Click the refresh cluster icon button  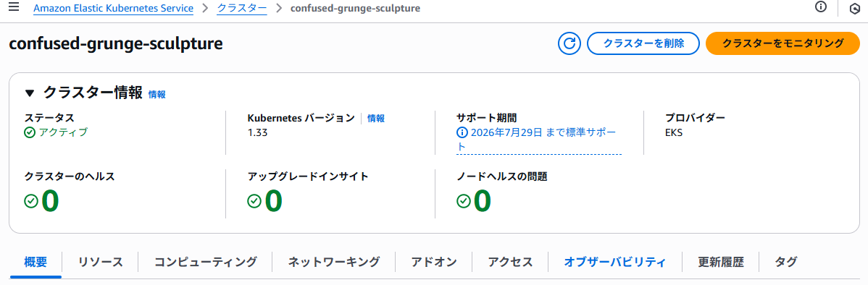click(569, 43)
